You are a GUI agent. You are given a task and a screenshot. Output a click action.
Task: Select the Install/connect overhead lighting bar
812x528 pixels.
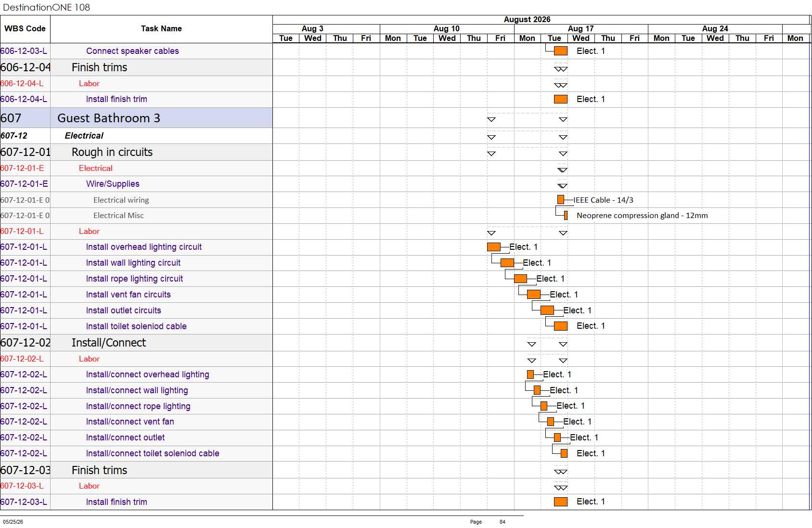coord(530,374)
